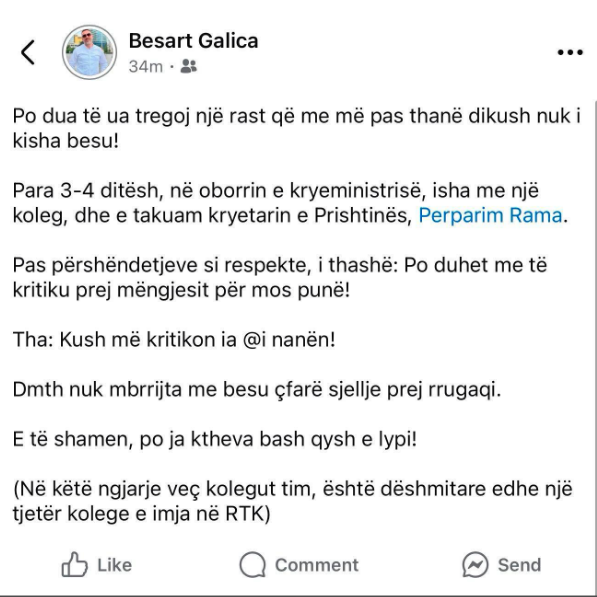Select the Comment text label
The height and width of the screenshot is (597, 597).
317,565
